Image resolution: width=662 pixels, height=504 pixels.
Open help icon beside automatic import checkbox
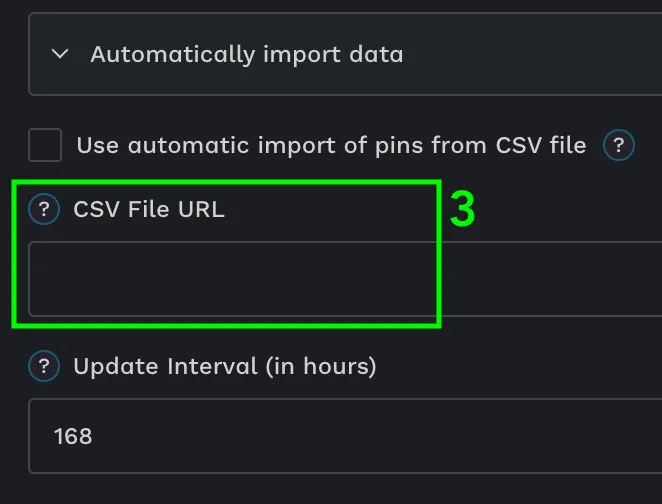619,145
